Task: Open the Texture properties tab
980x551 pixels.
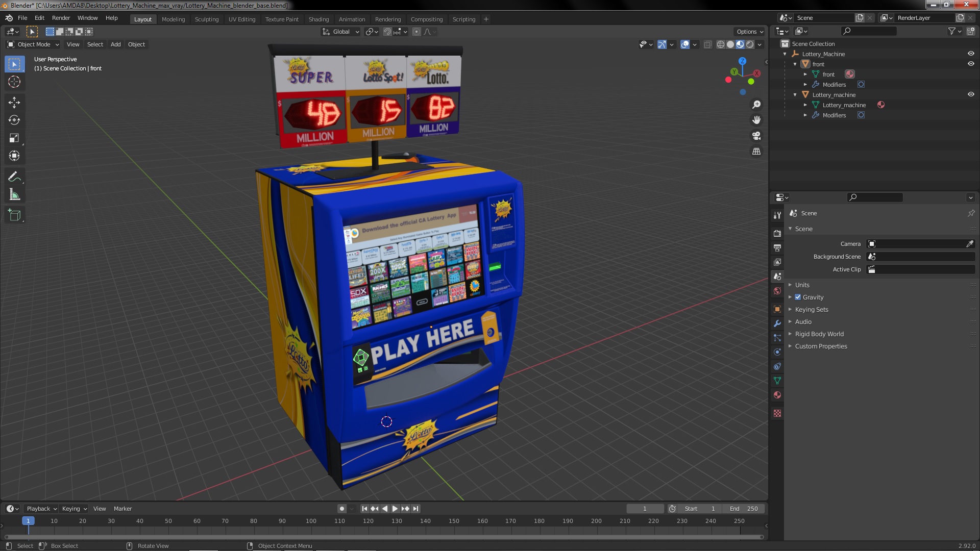Action: (x=777, y=413)
